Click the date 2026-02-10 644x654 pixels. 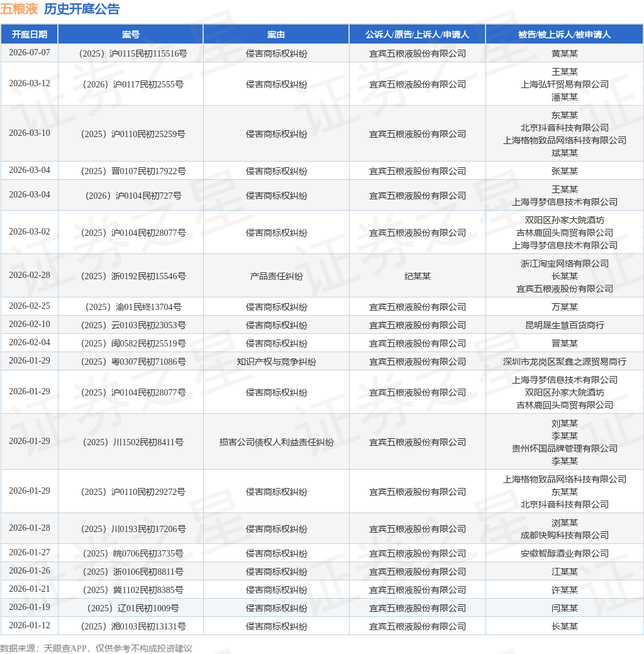(29, 324)
